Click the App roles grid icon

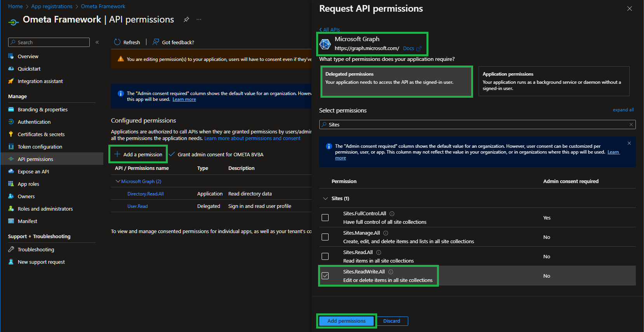(11, 184)
